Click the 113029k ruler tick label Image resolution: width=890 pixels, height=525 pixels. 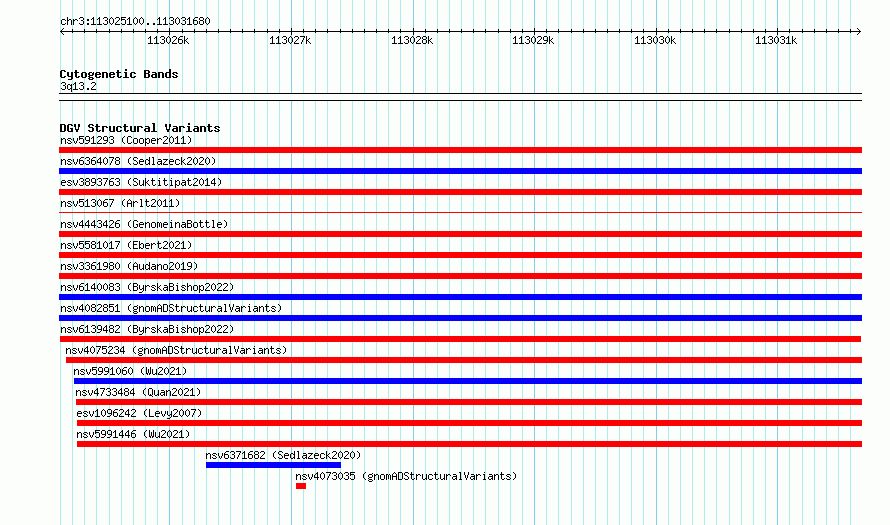[x=533, y=40]
